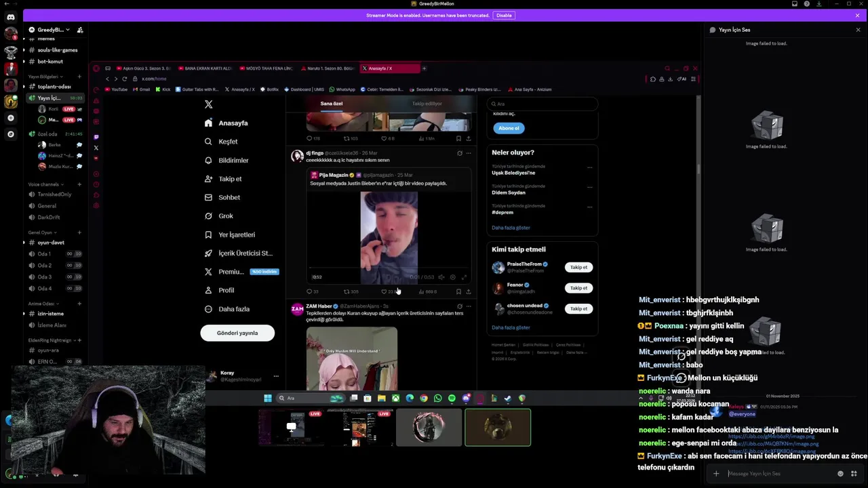Close the Yayın İçin Ses chat panel
This screenshot has height=488, width=868.
858,30
